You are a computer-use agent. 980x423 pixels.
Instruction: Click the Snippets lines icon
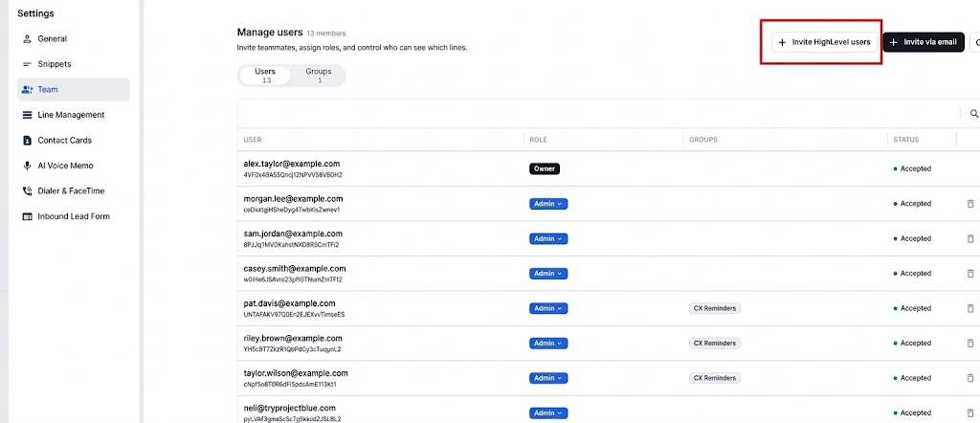27,64
